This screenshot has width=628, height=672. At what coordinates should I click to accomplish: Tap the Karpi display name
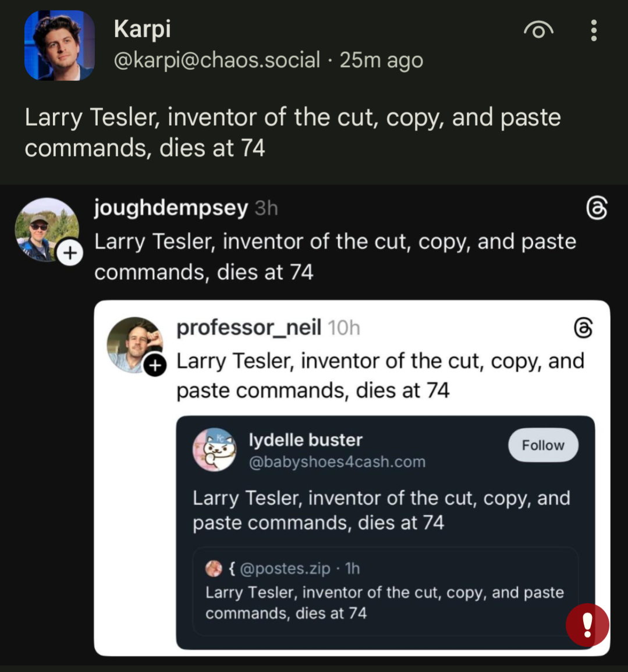click(x=143, y=29)
